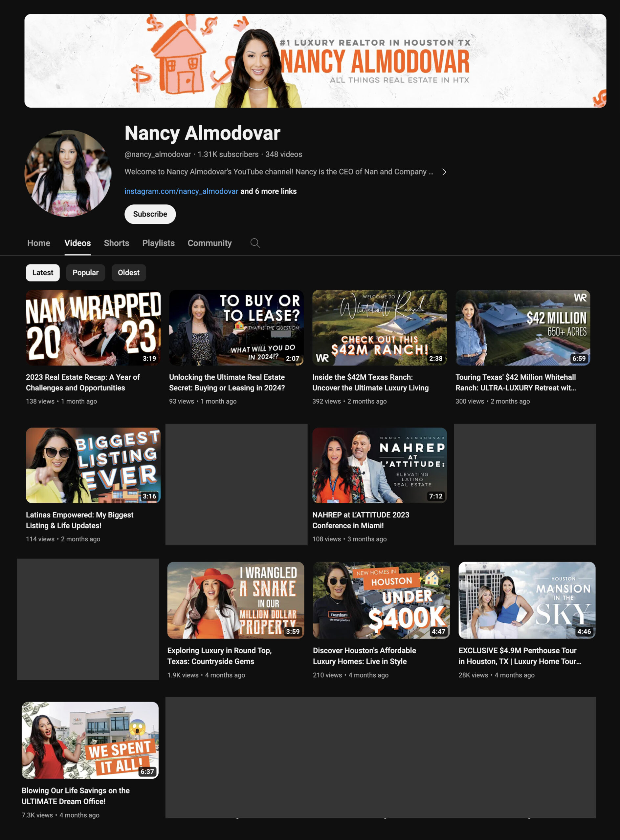This screenshot has width=620, height=840.
Task: Click the channel banner image
Action: [x=315, y=61]
